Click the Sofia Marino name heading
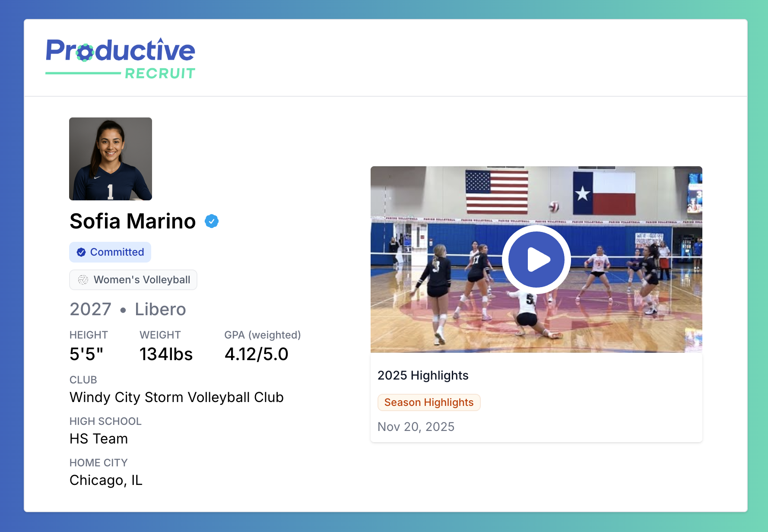 click(133, 221)
